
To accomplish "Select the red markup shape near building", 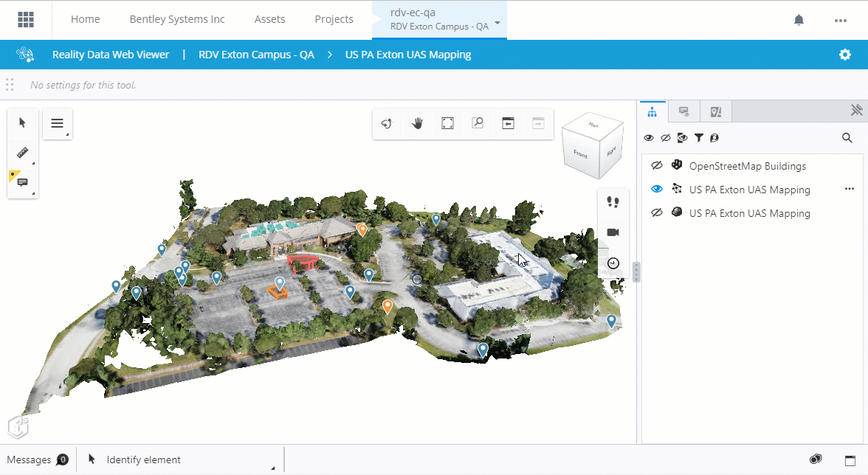I will pos(303,262).
